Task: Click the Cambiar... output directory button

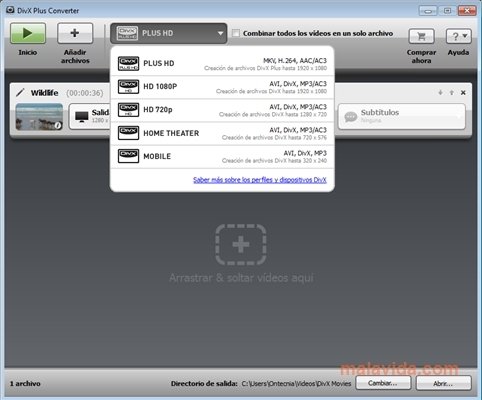Action: click(383, 383)
